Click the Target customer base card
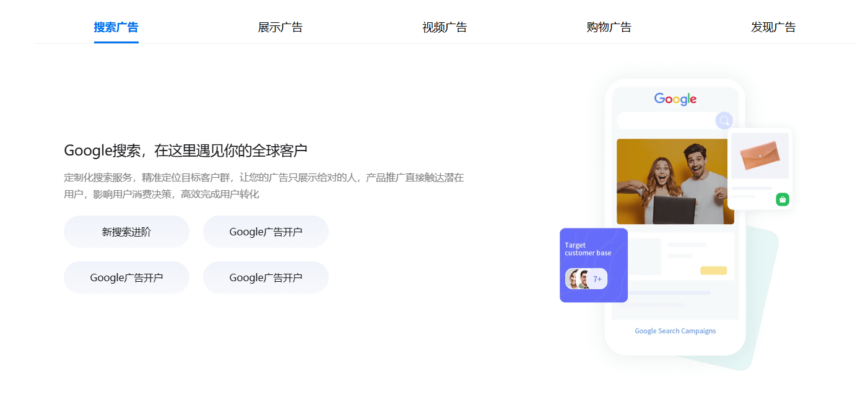This screenshot has height=397, width=868. [x=594, y=265]
